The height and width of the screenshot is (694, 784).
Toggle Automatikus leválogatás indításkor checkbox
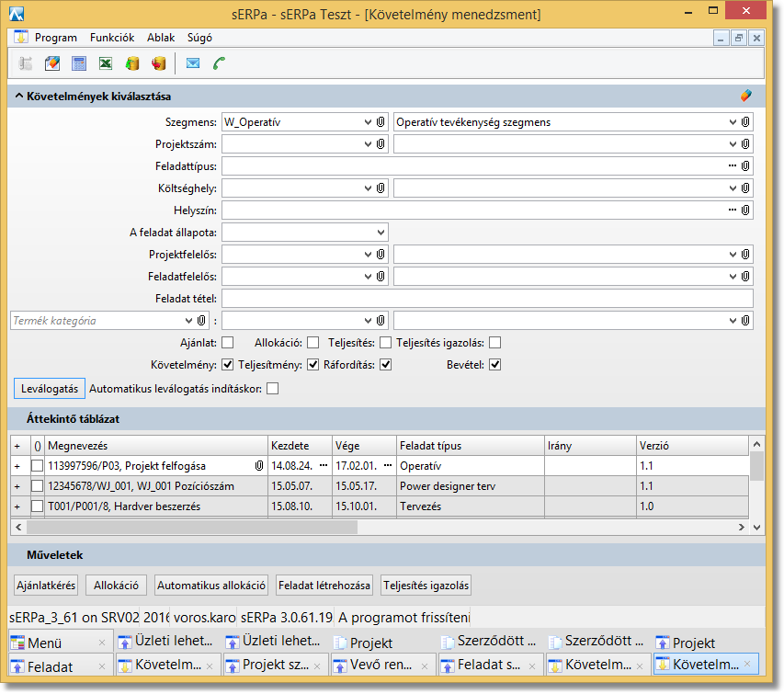click(x=272, y=389)
